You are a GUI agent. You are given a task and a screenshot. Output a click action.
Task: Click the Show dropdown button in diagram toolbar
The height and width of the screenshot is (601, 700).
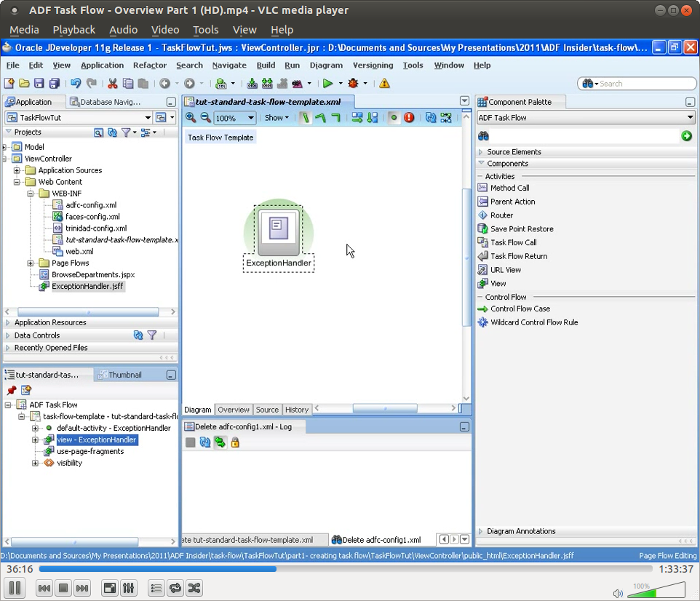[x=277, y=117]
